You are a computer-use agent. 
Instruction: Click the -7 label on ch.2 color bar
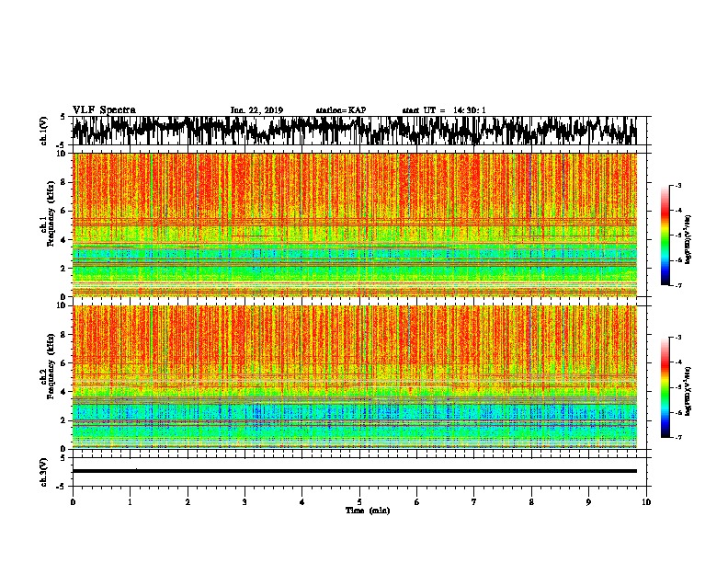point(678,438)
